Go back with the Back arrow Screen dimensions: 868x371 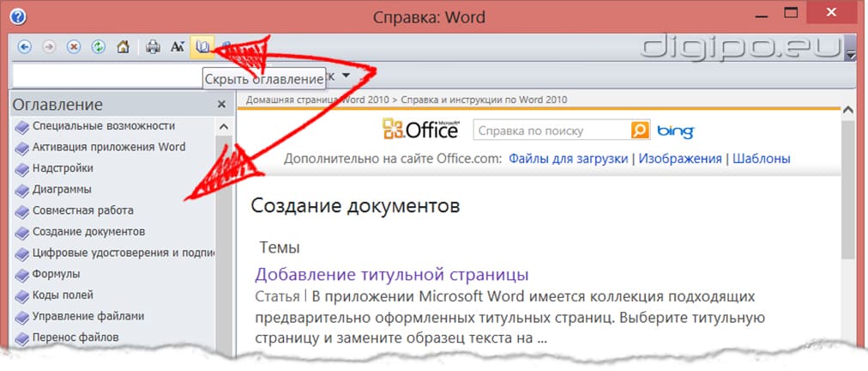[24, 47]
